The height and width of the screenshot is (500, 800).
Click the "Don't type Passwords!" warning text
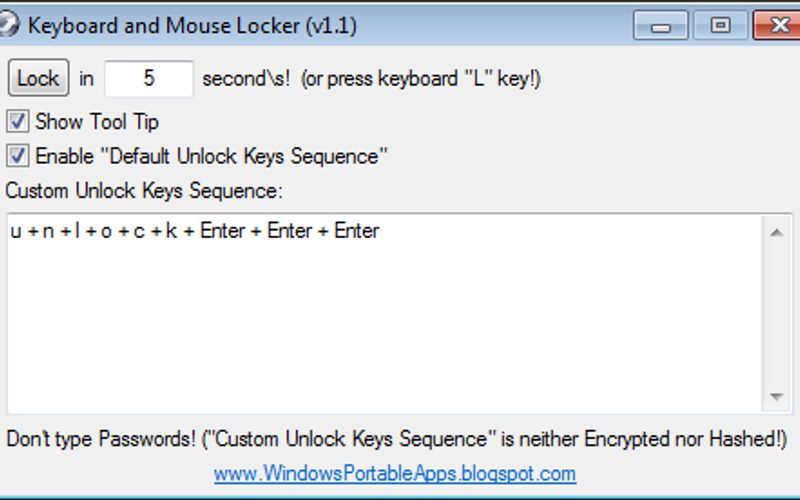coord(100,439)
